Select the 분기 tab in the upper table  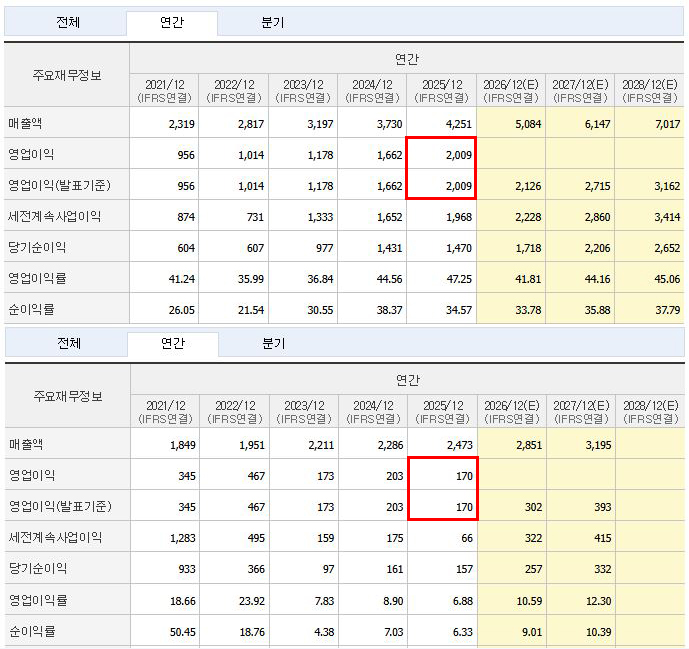click(x=272, y=22)
